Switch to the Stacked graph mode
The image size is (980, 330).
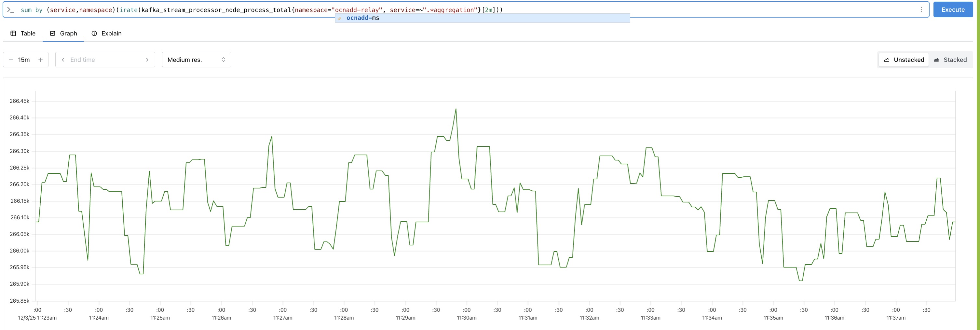[x=951, y=60]
